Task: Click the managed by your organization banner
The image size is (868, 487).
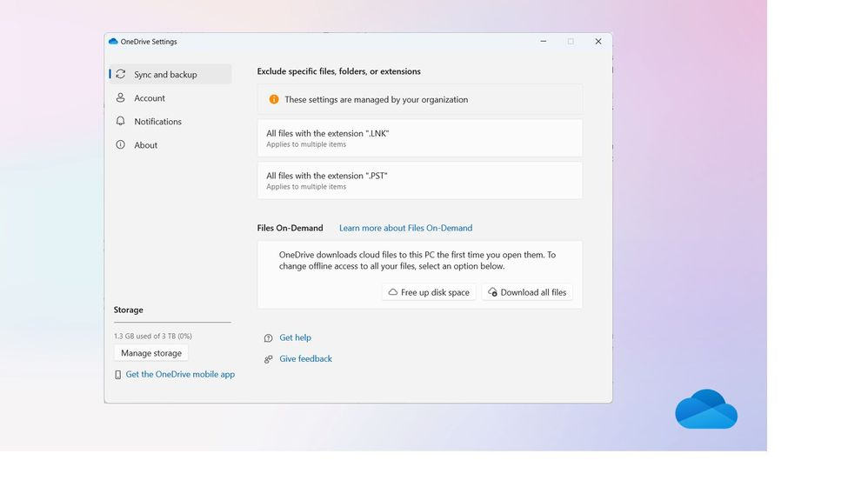Action: coord(419,100)
